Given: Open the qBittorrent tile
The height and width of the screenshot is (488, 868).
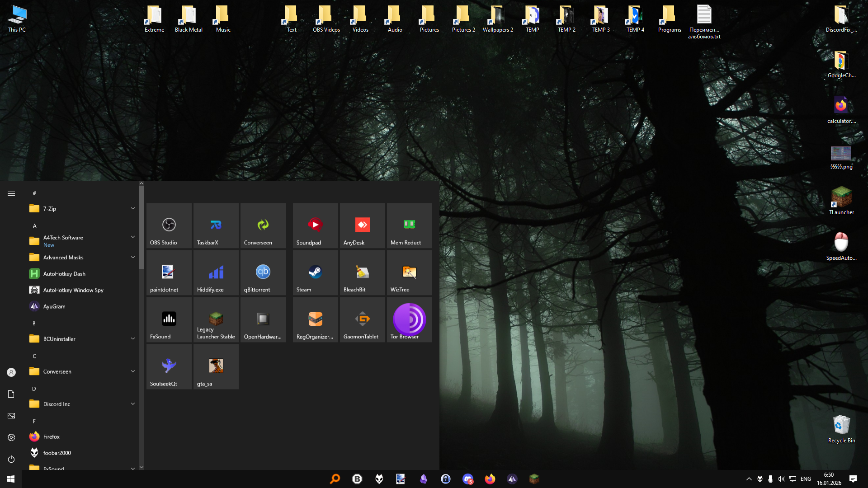Looking at the screenshot, I should coord(263,272).
